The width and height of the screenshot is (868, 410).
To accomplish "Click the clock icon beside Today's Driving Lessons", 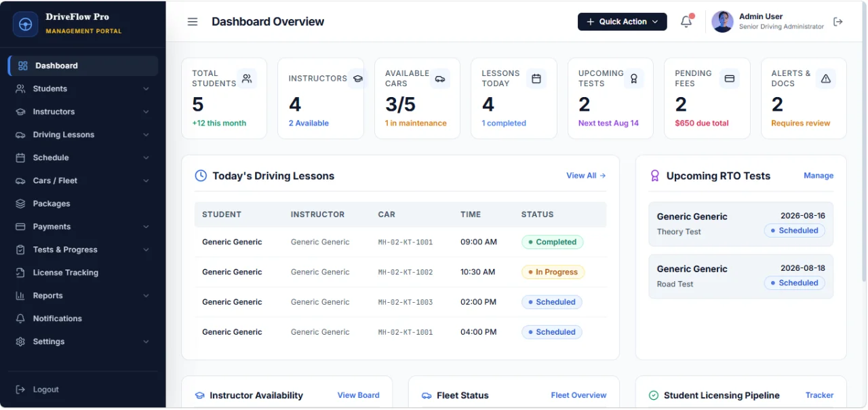I will click(201, 176).
